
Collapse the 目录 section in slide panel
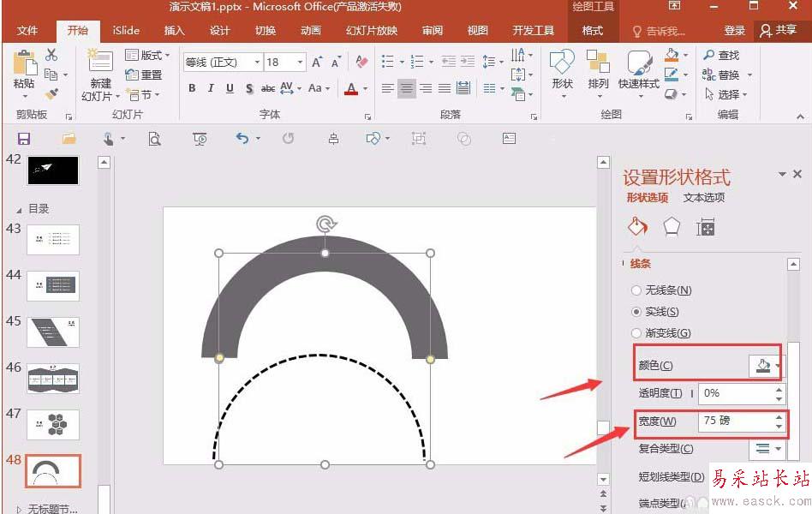[x=19, y=211]
